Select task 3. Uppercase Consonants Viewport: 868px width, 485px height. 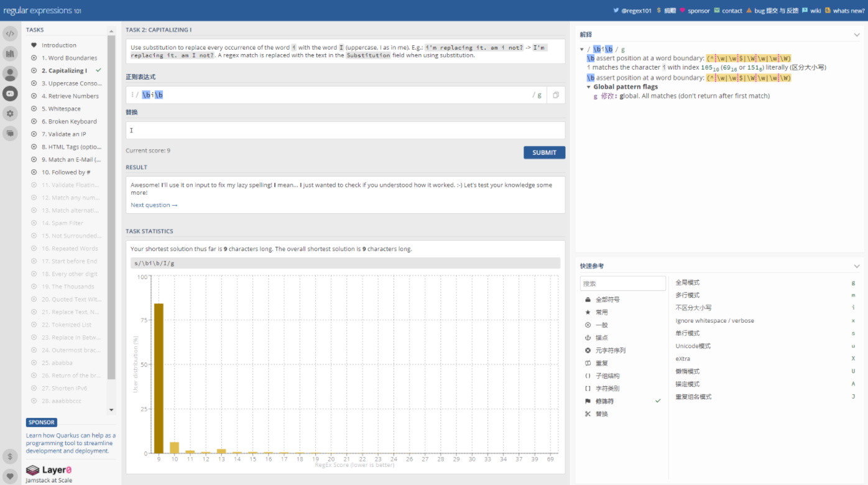tap(71, 83)
